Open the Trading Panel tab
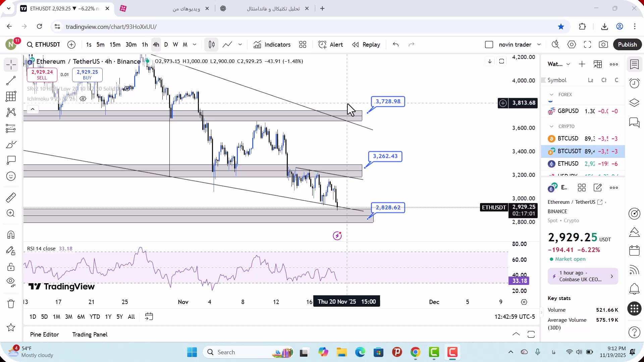The width and height of the screenshot is (644, 362). pyautogui.click(x=90, y=335)
